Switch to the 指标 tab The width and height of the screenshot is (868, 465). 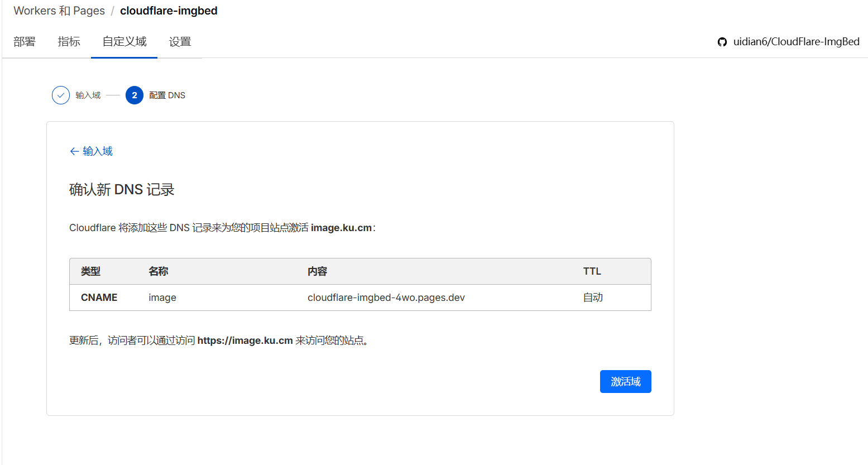pos(69,42)
